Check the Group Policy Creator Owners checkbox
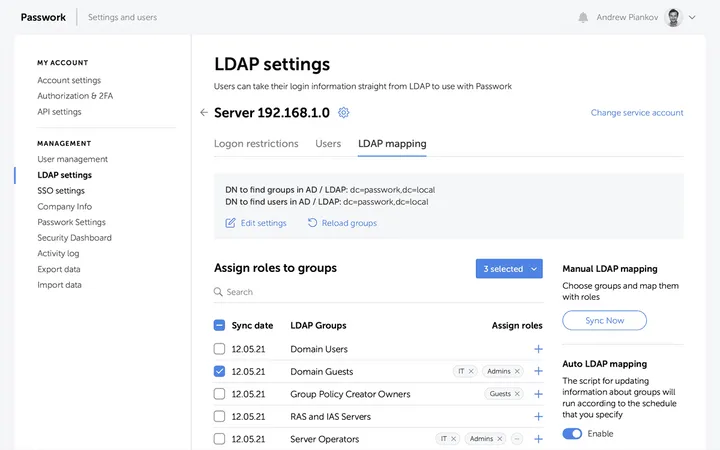The width and height of the screenshot is (720, 450). pos(219,394)
